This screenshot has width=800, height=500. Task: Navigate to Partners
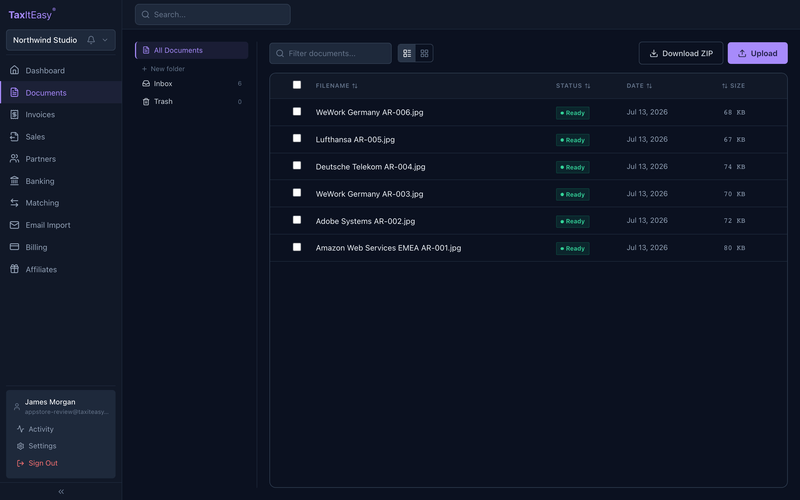coord(61,159)
